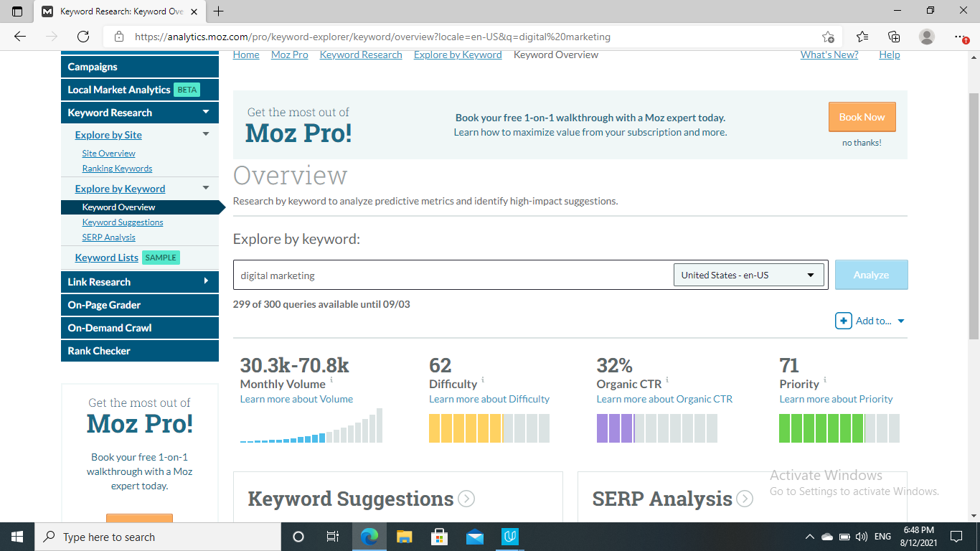Open Keyword Suggestions sidebar link
980x551 pixels.
[123, 222]
